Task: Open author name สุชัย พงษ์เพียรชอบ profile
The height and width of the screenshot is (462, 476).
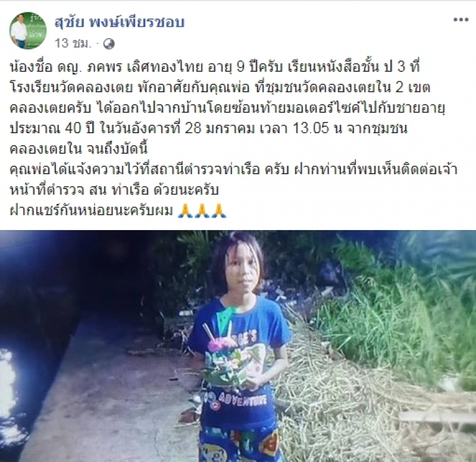Action: click(120, 22)
